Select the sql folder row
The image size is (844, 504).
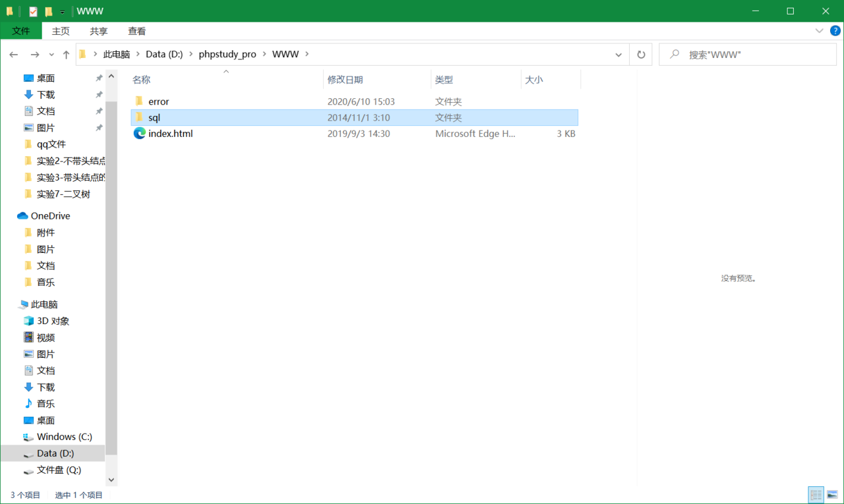[x=355, y=117]
